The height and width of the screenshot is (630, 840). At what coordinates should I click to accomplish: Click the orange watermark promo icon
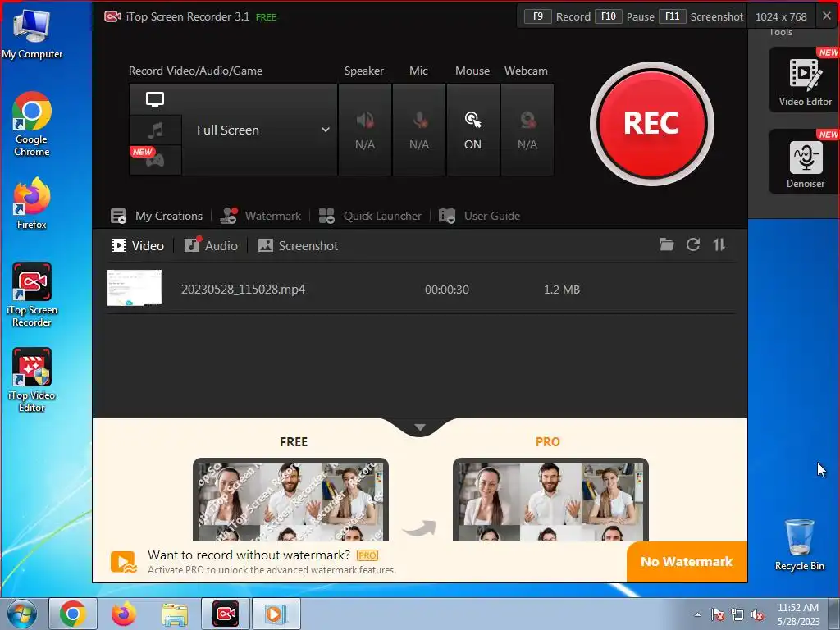tap(124, 563)
